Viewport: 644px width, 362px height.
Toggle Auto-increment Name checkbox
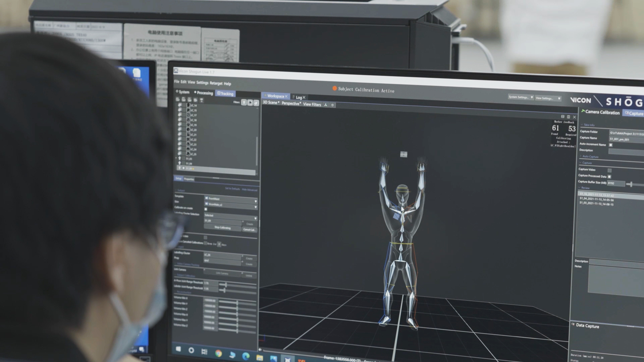(611, 145)
